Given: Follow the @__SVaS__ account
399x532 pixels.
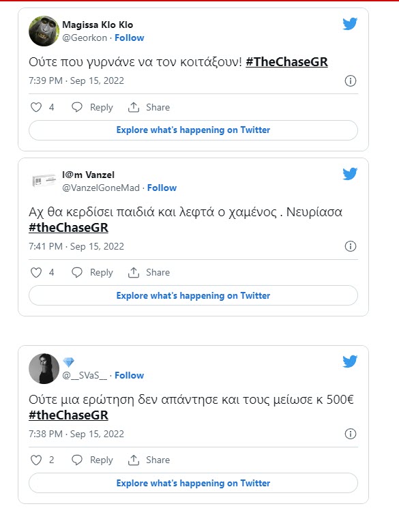Looking at the screenshot, I should pyautogui.click(x=130, y=375).
